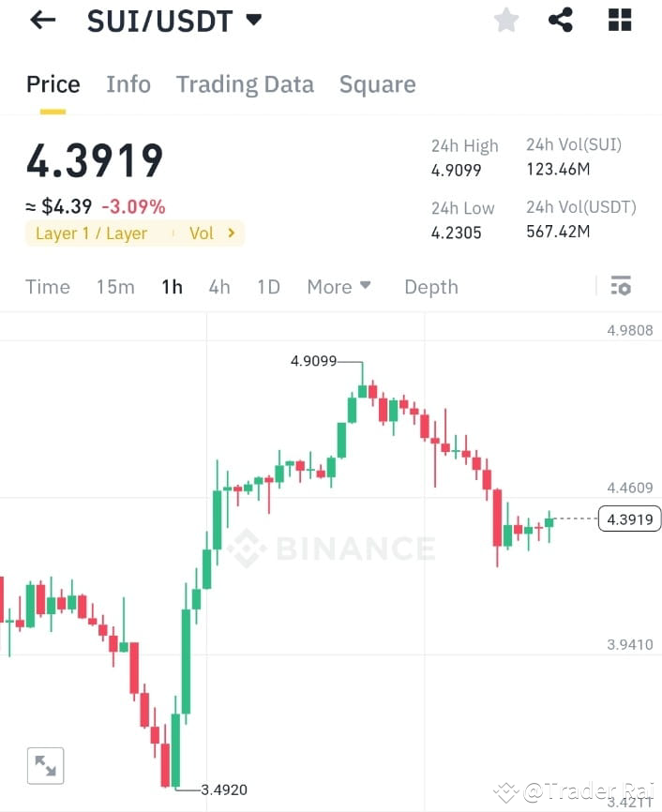Tap the back arrow to exit chart
This screenshot has height=812, width=662.
coord(43,20)
